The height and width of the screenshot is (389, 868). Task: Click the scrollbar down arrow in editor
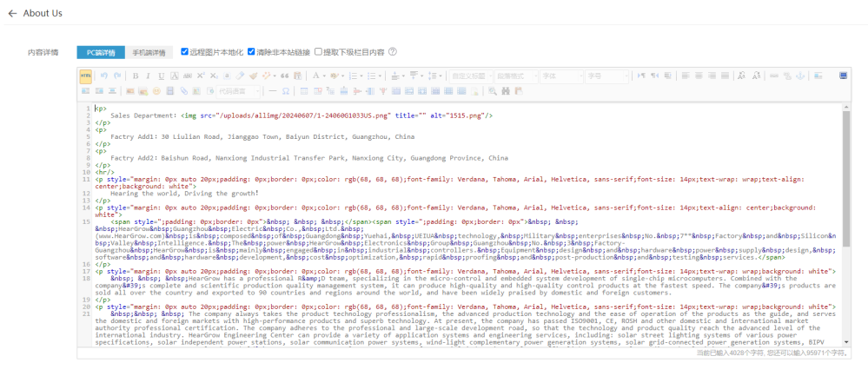pyautogui.click(x=846, y=342)
